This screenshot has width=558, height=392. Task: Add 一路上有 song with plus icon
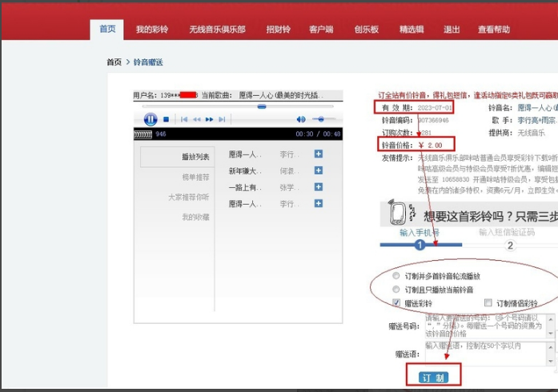319,186
